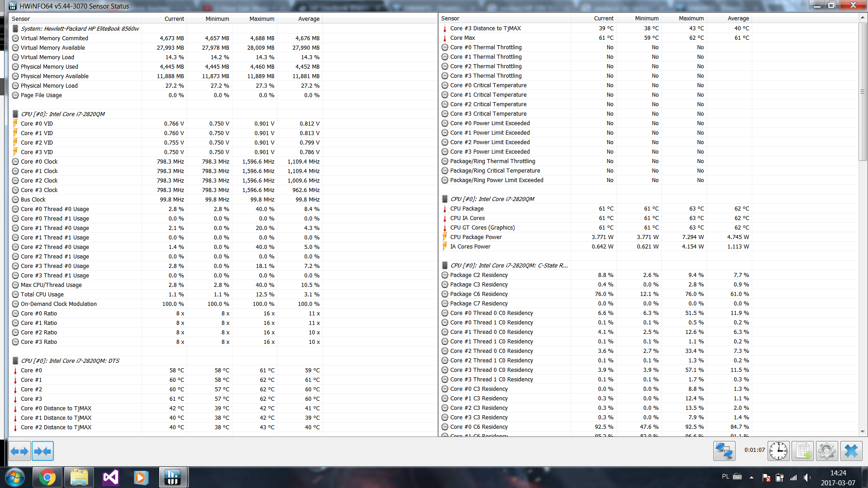Open the media player taskbar icon
Viewport: 868px width, 488px height.
[141, 477]
